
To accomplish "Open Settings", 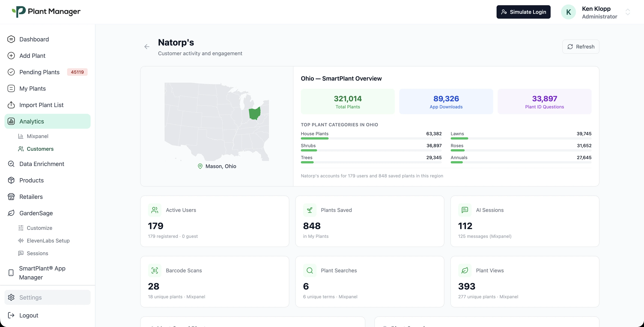I will 48,297.
